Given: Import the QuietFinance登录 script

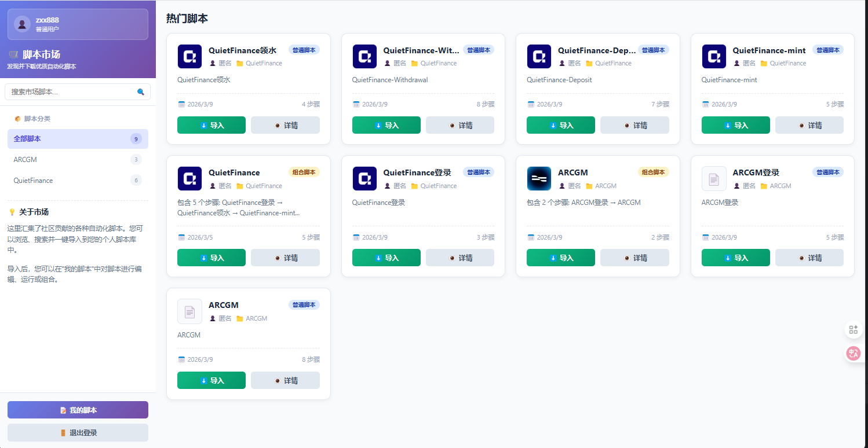Looking at the screenshot, I should [x=386, y=258].
